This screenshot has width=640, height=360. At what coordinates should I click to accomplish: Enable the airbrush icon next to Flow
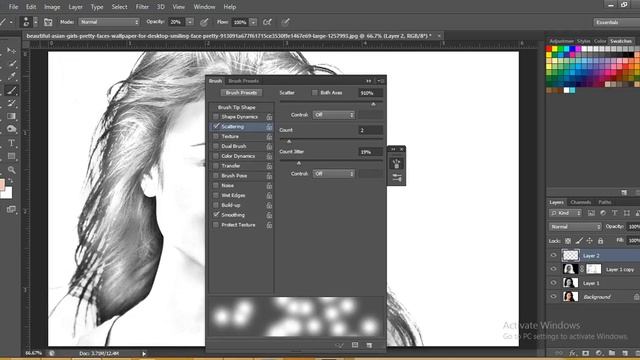tap(267, 22)
